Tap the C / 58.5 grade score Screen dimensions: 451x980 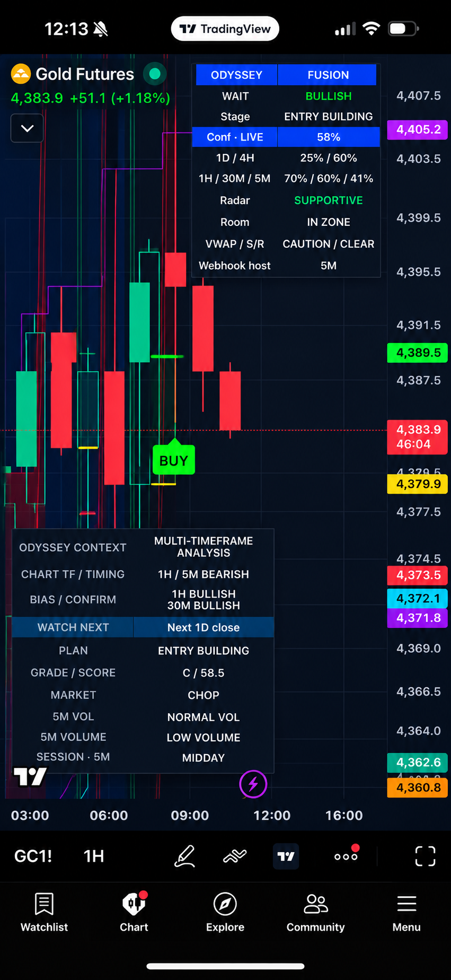pyautogui.click(x=204, y=673)
